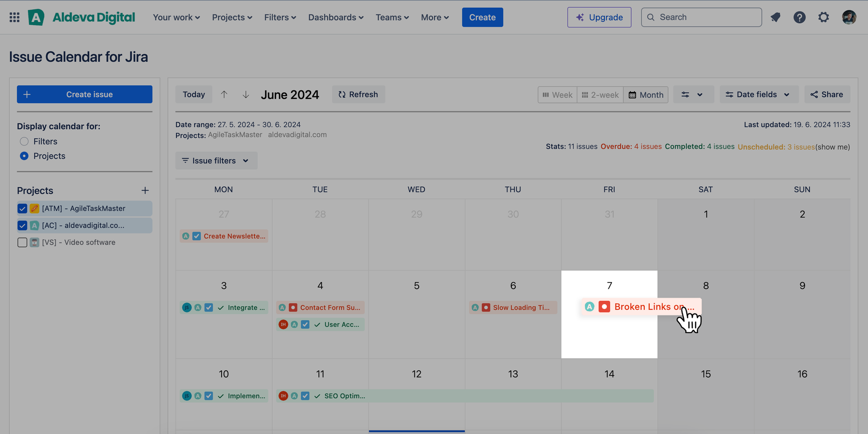Refresh the calendar
Viewport: 868px width, 434px height.
358,95
